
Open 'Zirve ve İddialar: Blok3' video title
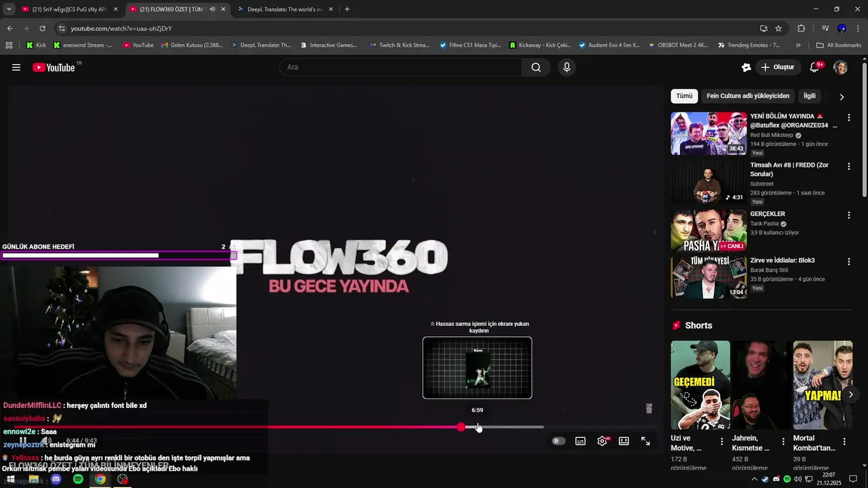(783, 260)
